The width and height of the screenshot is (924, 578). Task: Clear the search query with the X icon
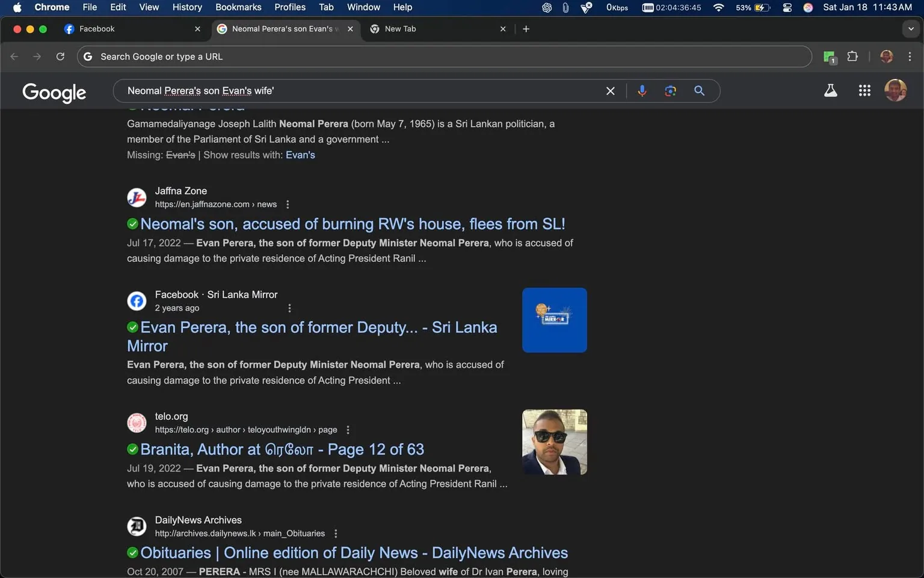click(x=610, y=90)
